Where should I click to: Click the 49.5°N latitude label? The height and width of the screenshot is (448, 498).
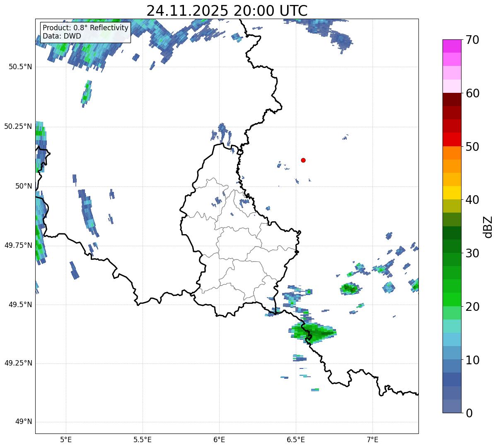pyautogui.click(x=21, y=305)
